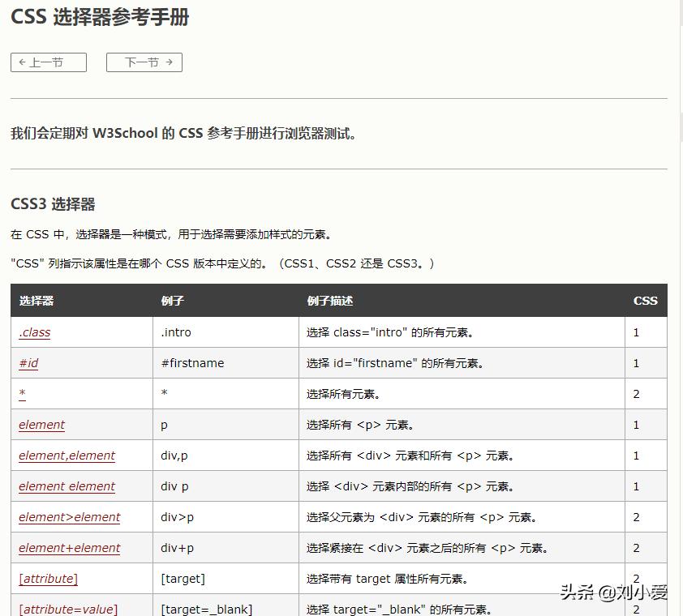Click the CSS3 选择器 section heading

(x=54, y=203)
